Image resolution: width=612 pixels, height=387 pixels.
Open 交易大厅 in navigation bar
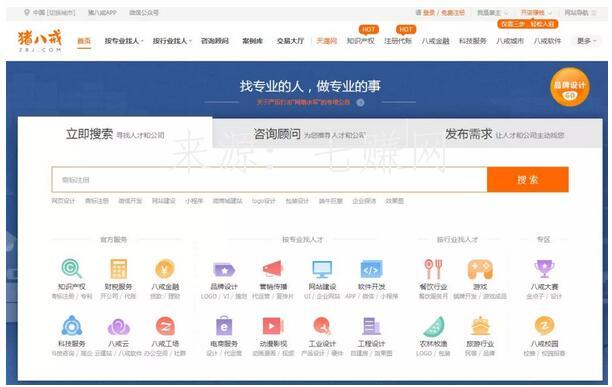pos(290,41)
